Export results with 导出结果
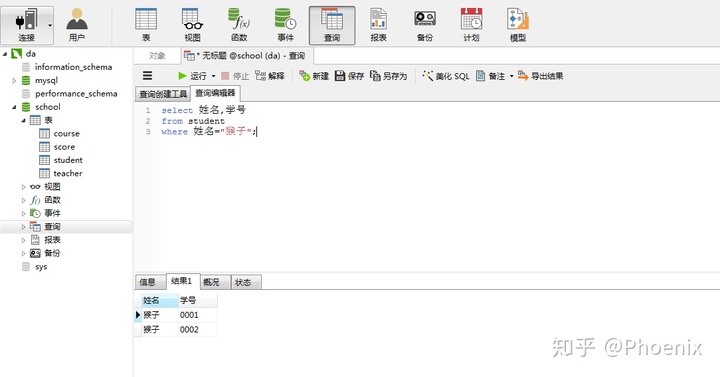 (540, 76)
